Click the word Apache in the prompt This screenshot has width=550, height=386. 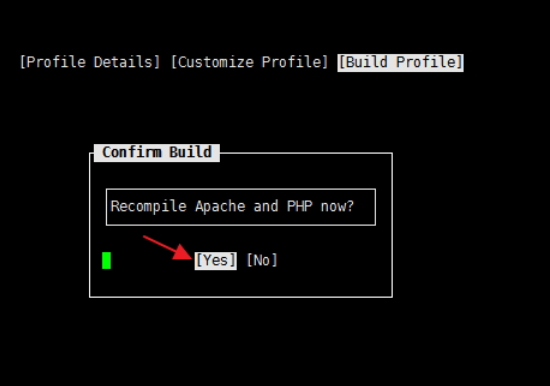pos(220,206)
